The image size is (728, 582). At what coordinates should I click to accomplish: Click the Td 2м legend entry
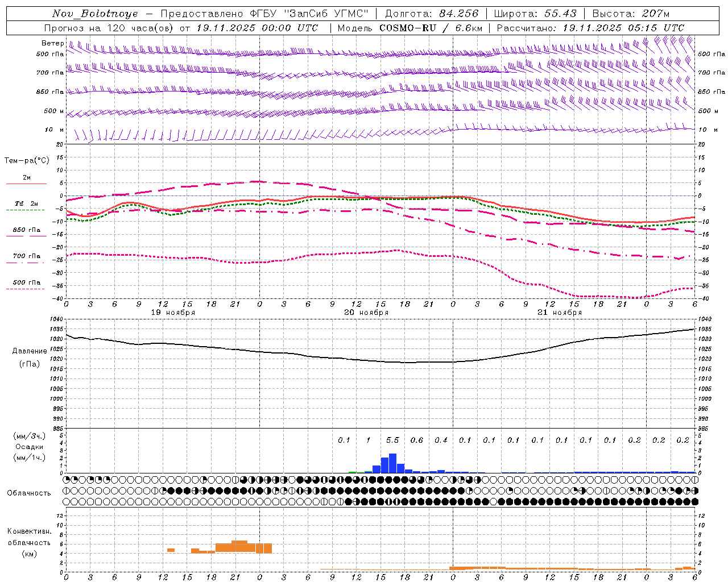tap(27, 203)
